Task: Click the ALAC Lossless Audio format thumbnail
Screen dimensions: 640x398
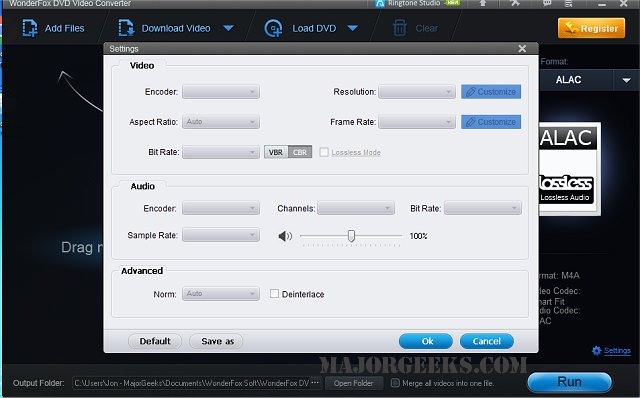Action: pos(568,169)
